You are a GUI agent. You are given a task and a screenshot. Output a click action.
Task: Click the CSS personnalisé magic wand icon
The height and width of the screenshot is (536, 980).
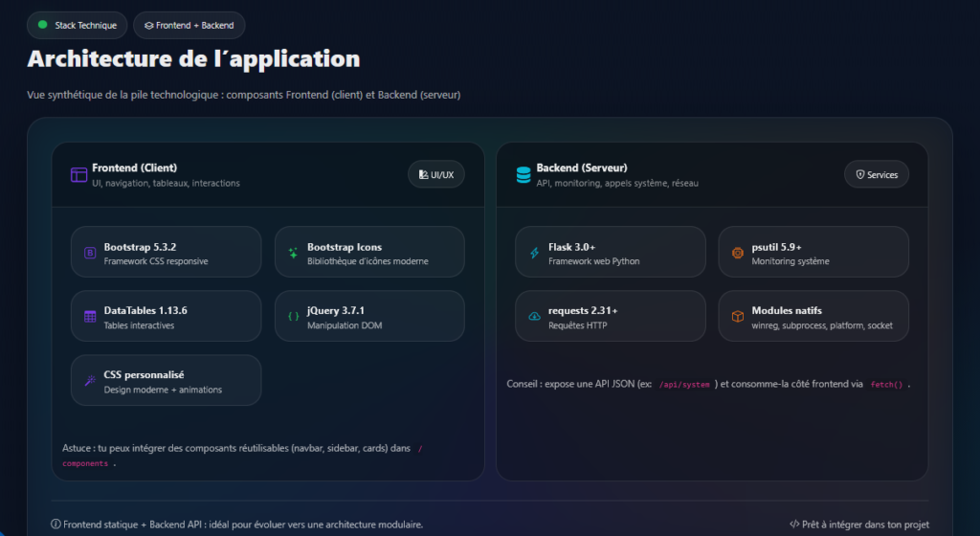[x=90, y=381]
